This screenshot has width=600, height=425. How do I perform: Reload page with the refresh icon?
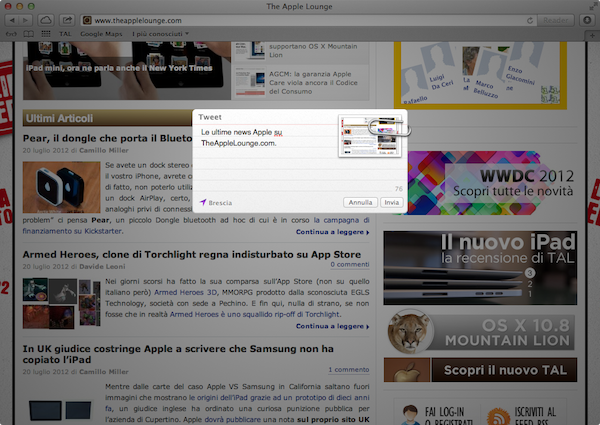530,20
